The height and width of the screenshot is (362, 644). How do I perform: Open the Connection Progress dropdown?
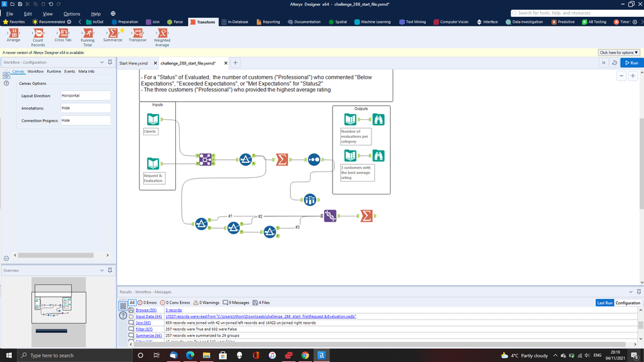[86, 120]
